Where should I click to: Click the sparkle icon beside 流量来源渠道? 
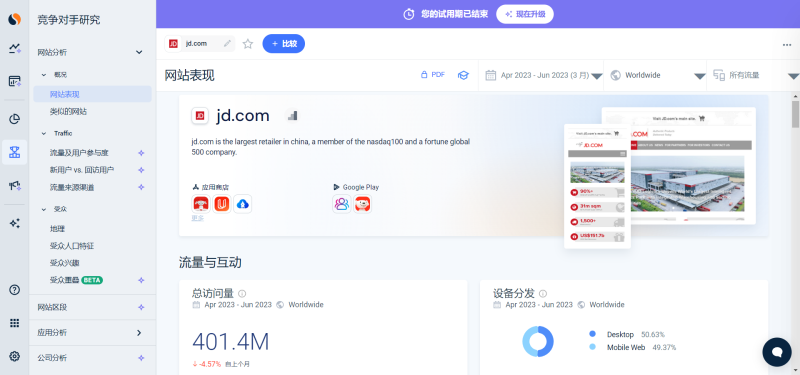click(x=141, y=187)
